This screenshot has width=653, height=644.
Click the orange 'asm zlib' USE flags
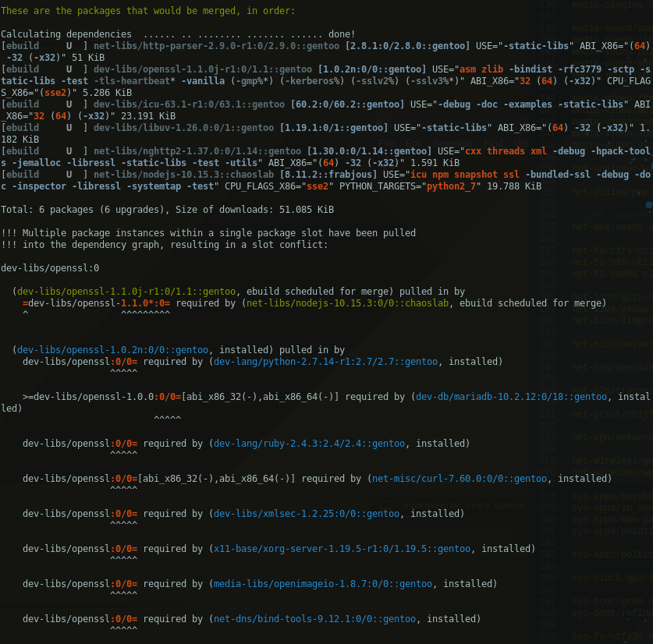tap(481, 69)
